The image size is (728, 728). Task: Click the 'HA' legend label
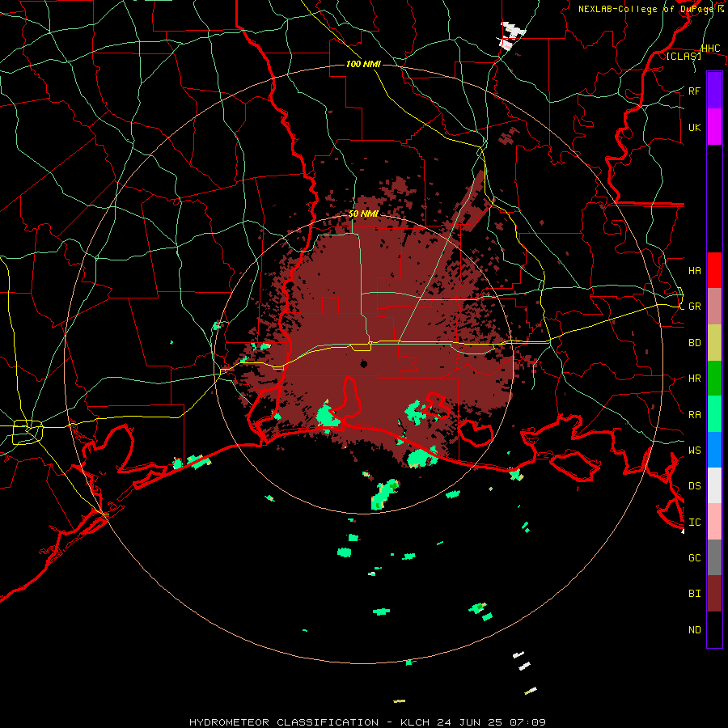tap(694, 271)
